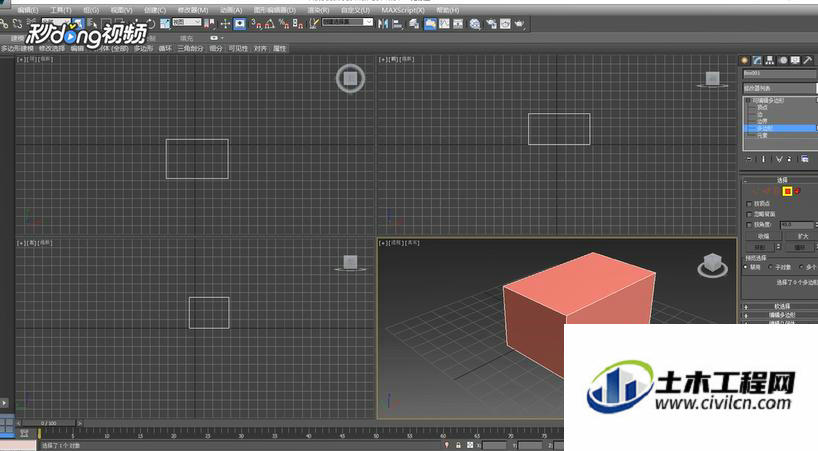Click the Mirror tool icon

click(383, 23)
